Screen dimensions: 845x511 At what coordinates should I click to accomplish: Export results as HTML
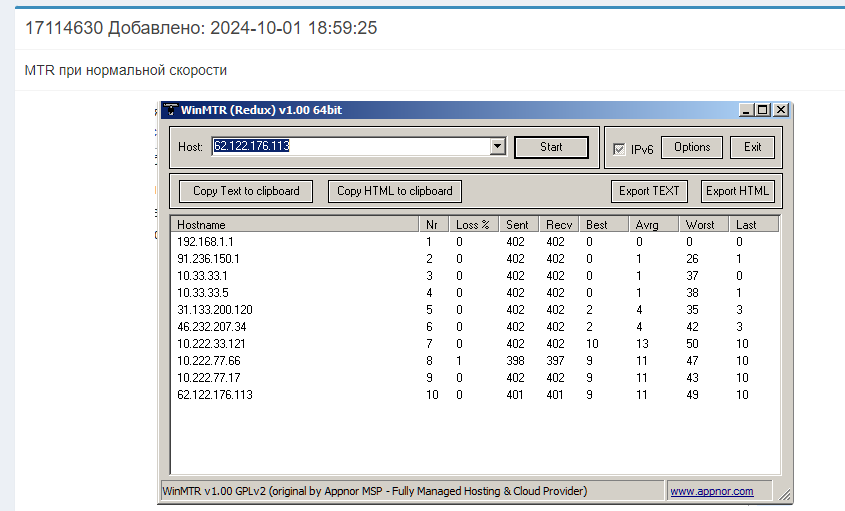[737, 191]
